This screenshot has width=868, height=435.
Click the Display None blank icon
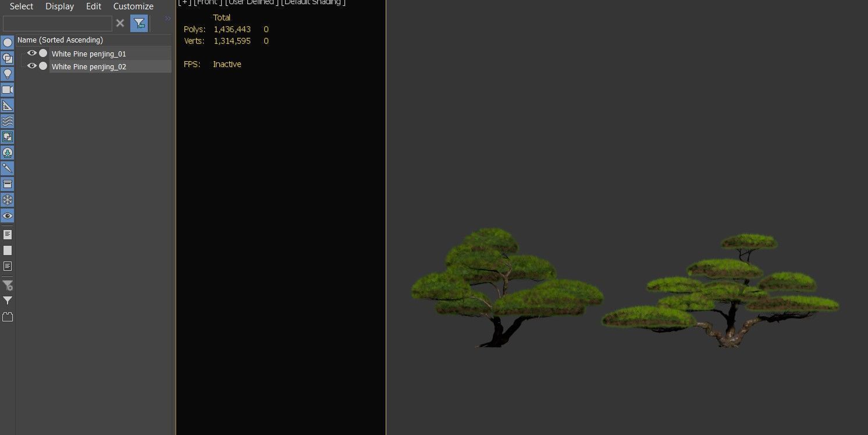[x=8, y=250]
